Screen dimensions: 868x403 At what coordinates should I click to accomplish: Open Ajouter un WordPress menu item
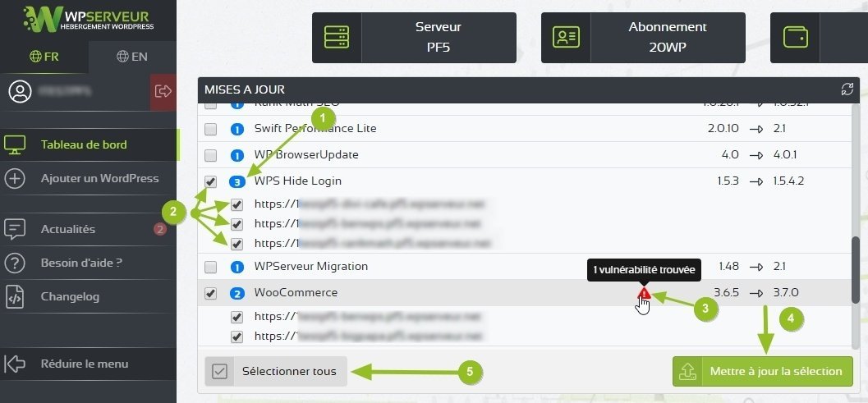(88, 179)
